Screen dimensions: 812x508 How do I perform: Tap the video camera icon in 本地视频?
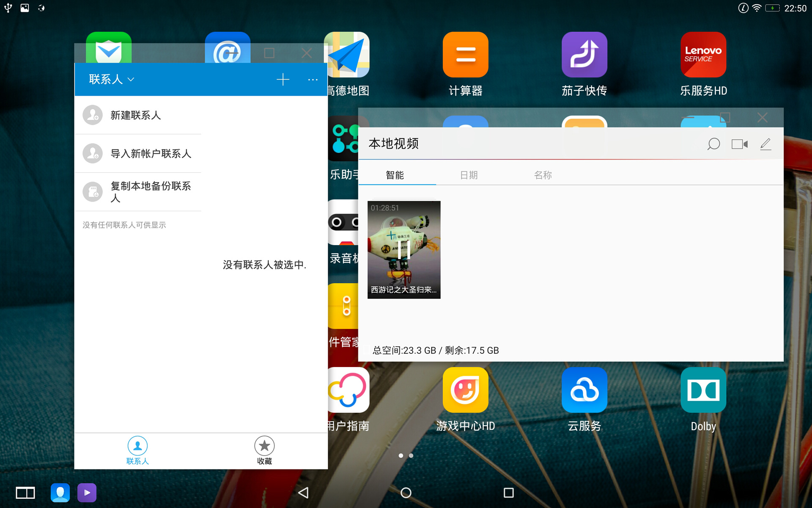tap(739, 144)
